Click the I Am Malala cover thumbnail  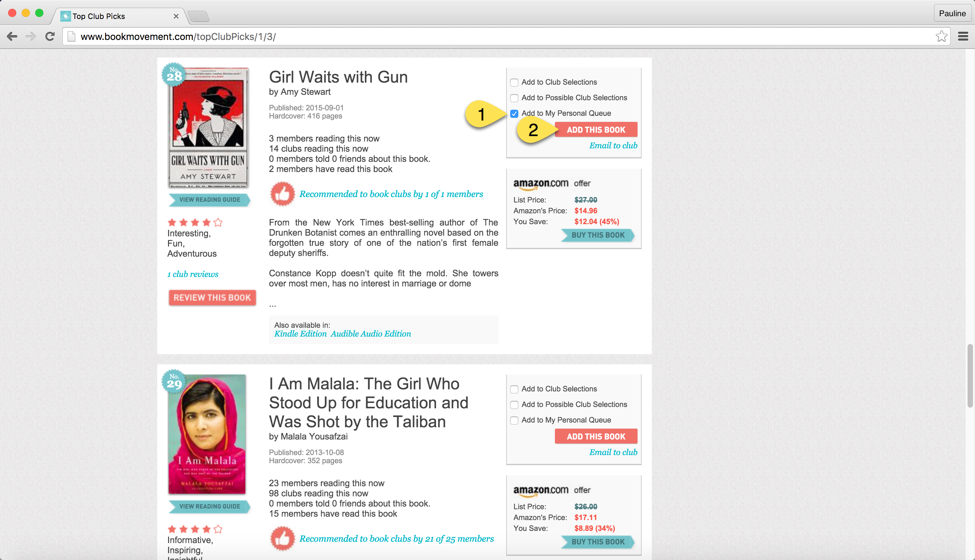(207, 434)
